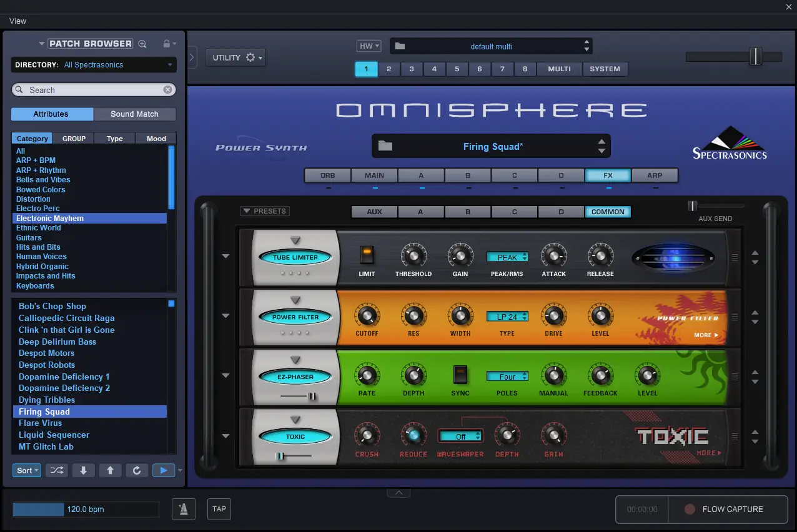Open the Four poles dropdown
797x532 pixels.
507,377
